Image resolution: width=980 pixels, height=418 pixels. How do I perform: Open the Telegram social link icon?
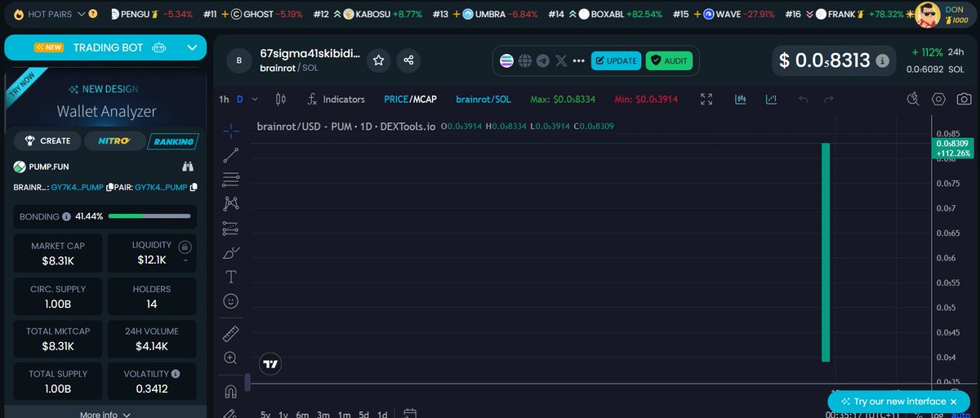pos(543,60)
